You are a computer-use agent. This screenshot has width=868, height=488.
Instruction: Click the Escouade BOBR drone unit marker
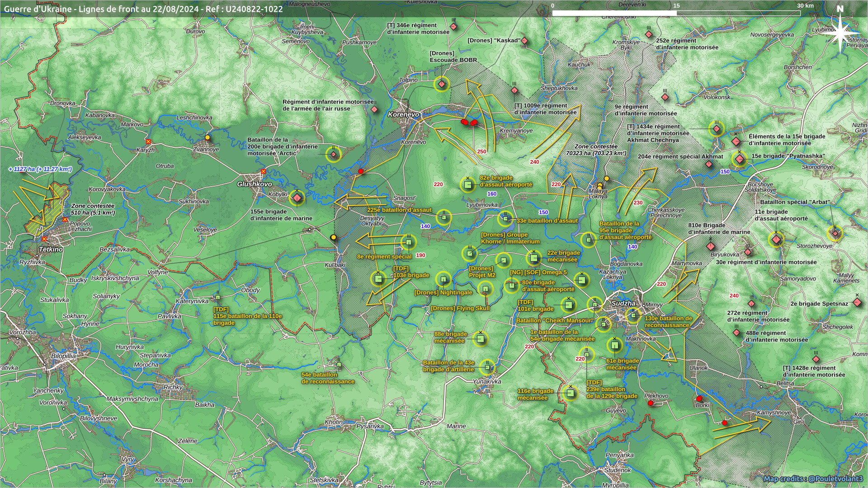pyautogui.click(x=442, y=84)
